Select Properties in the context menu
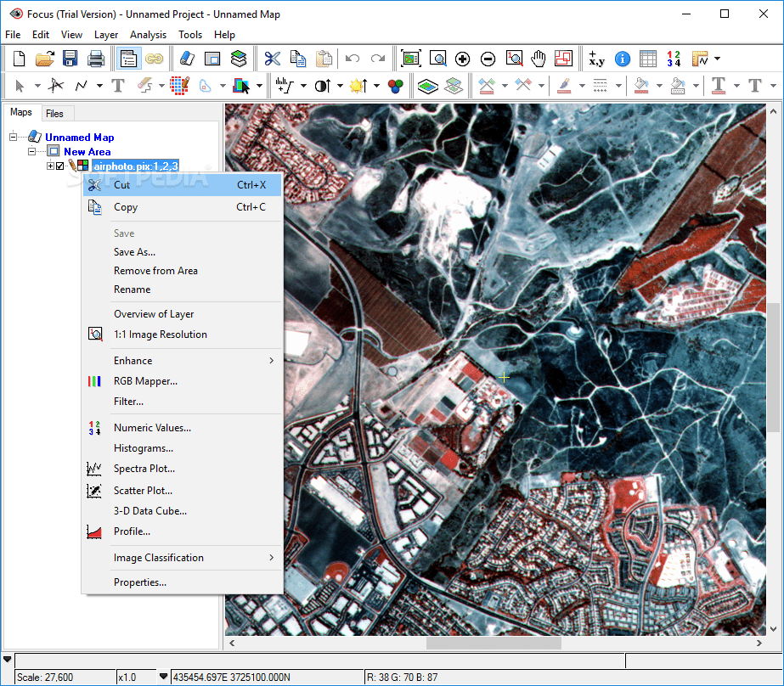 pos(140,582)
